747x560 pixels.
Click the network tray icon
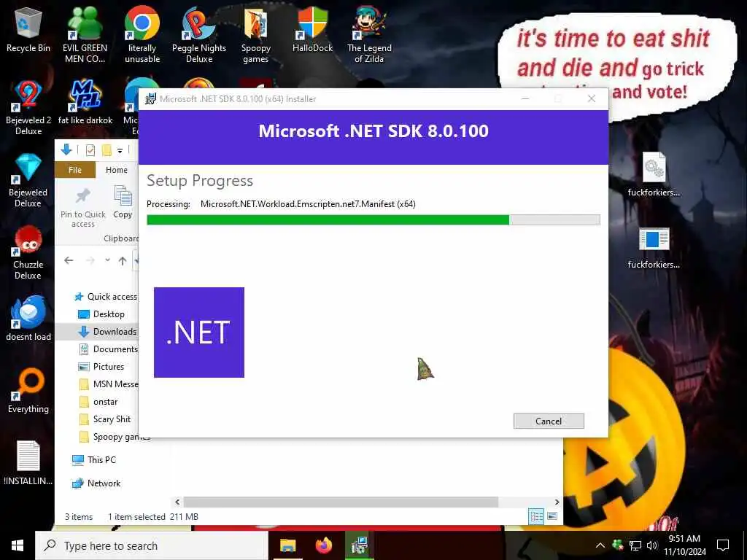635,545
